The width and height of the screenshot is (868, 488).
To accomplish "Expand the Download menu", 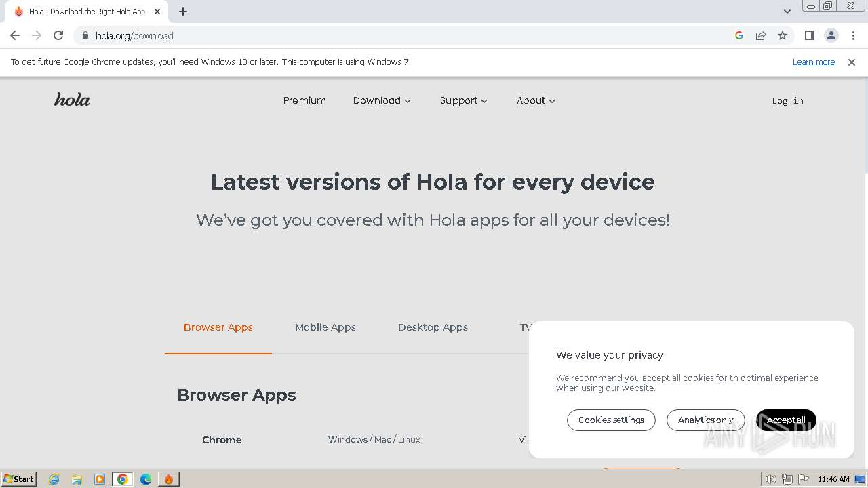I will [x=382, y=100].
